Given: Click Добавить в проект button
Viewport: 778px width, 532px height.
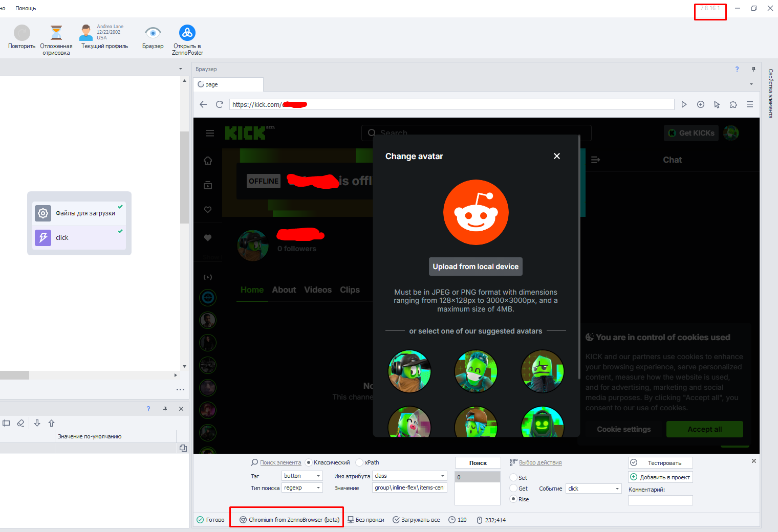Looking at the screenshot, I should [x=660, y=477].
